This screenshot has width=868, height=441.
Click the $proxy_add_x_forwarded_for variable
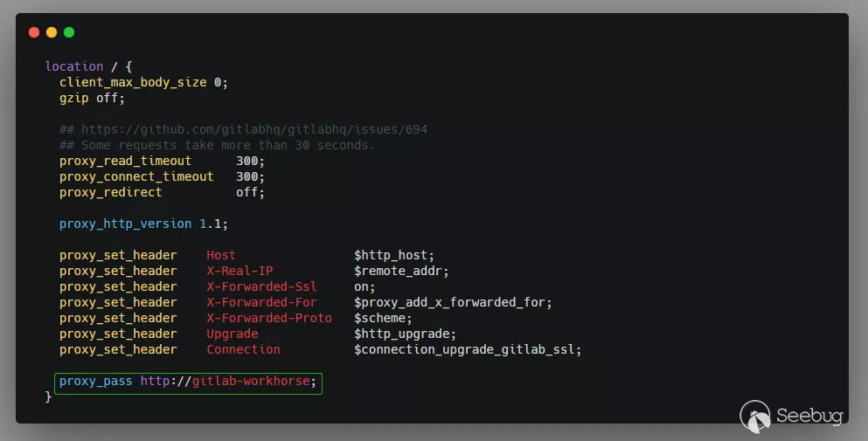point(453,302)
